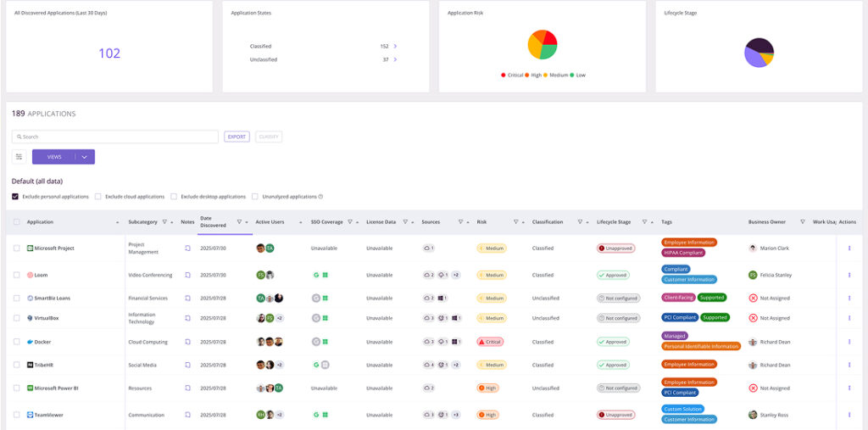Select the Loom row checkbox
The width and height of the screenshot is (868, 430).
(x=17, y=275)
